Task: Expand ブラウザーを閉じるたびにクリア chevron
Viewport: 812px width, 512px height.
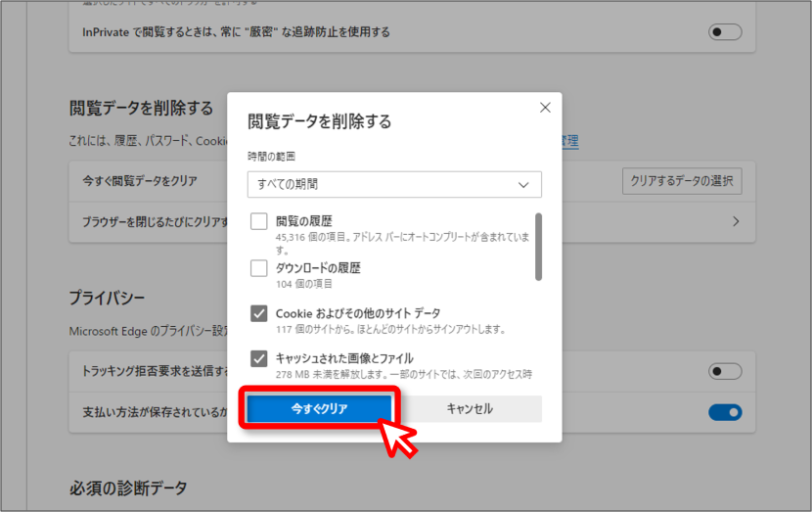Action: click(x=736, y=222)
